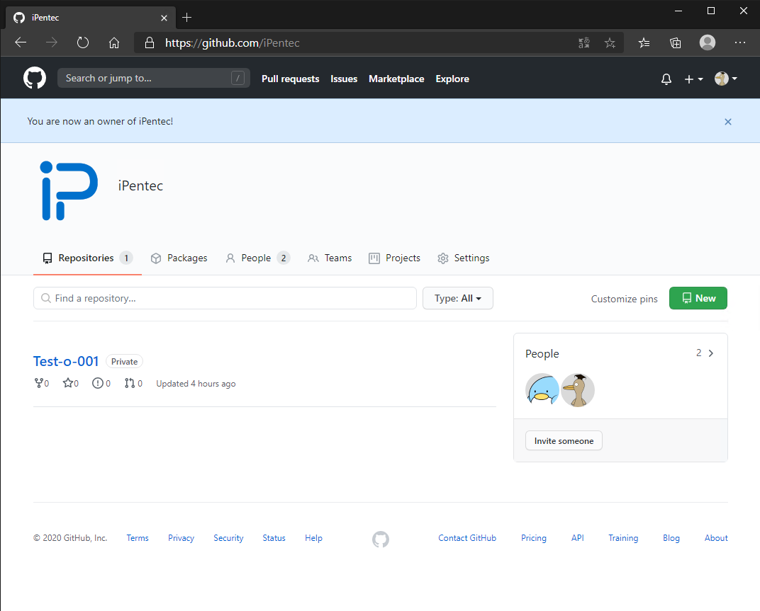Viewport: 760px width, 611px height.
Task: Switch to the Packages tab
Action: (x=179, y=258)
